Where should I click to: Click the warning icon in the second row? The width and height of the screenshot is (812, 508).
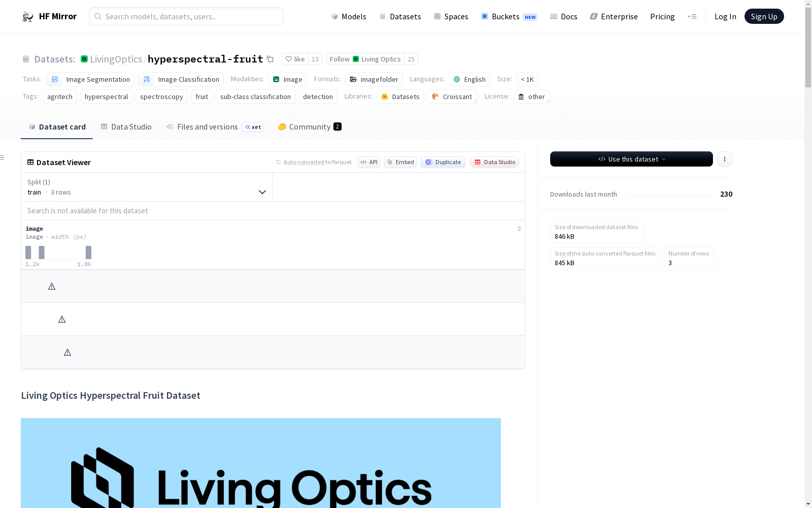(62, 320)
